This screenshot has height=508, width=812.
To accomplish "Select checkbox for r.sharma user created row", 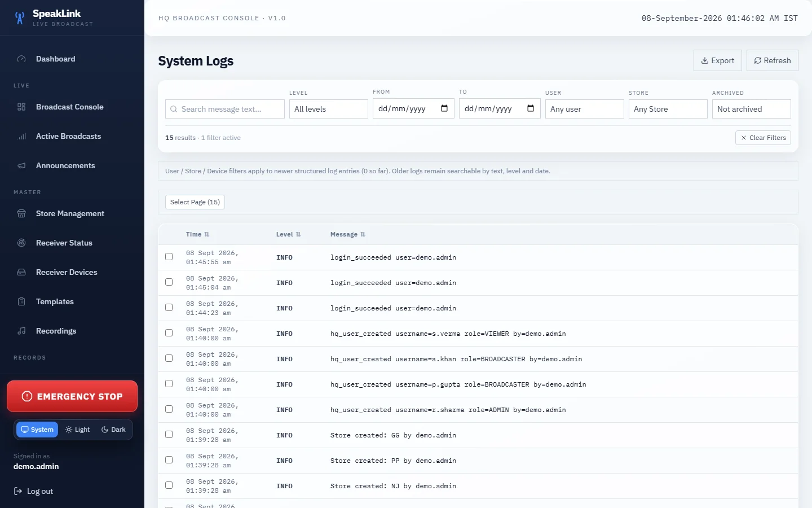I will 169,409.
